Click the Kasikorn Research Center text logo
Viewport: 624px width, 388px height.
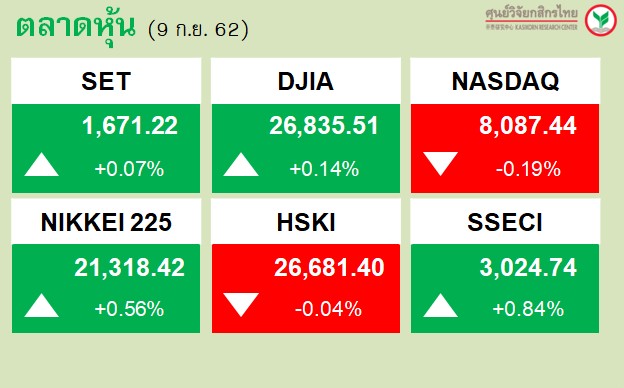[531, 19]
